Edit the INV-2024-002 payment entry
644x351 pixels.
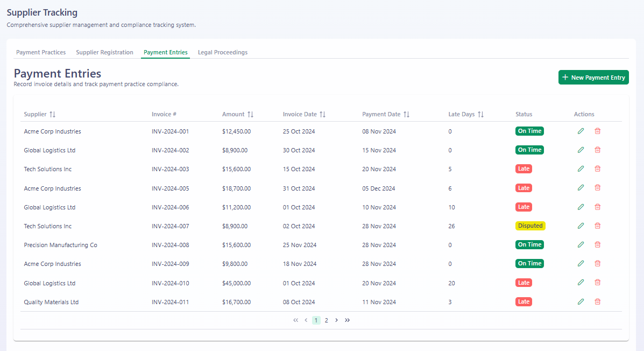click(x=581, y=150)
